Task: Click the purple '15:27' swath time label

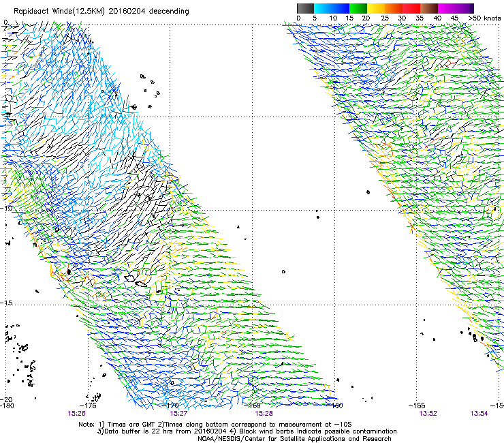Action: pyautogui.click(x=178, y=414)
